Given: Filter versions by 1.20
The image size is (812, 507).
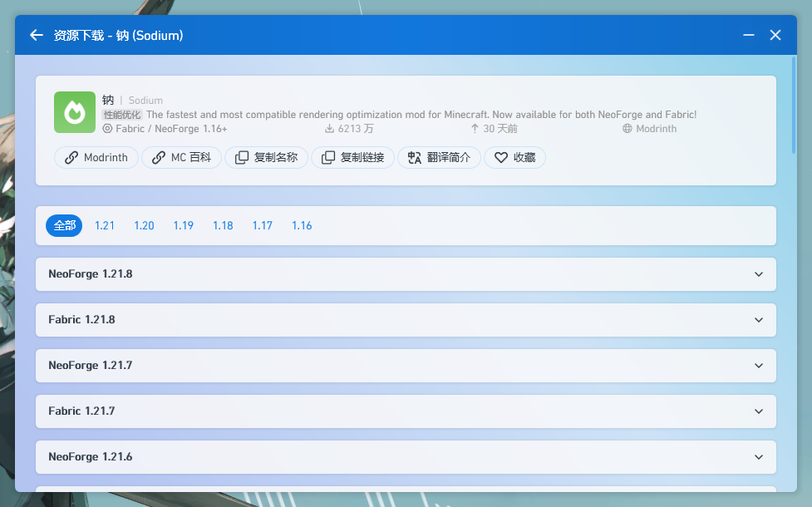Looking at the screenshot, I should click(144, 226).
